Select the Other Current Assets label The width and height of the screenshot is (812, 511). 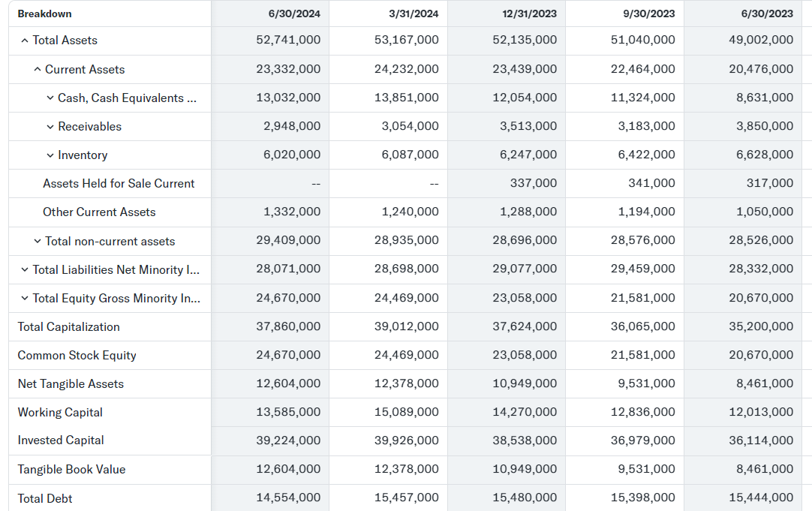click(99, 212)
